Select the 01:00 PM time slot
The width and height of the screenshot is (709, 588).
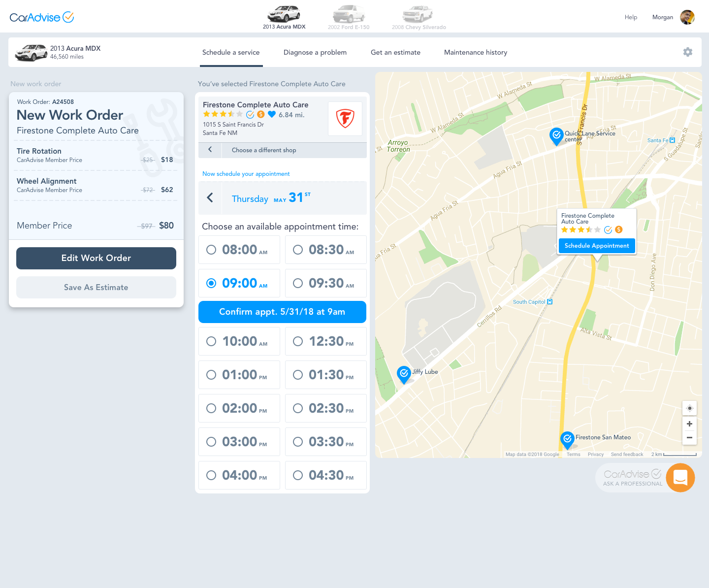239,375
